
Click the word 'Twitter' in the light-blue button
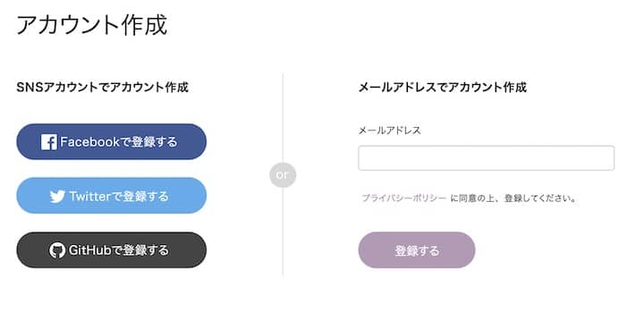[90, 196]
